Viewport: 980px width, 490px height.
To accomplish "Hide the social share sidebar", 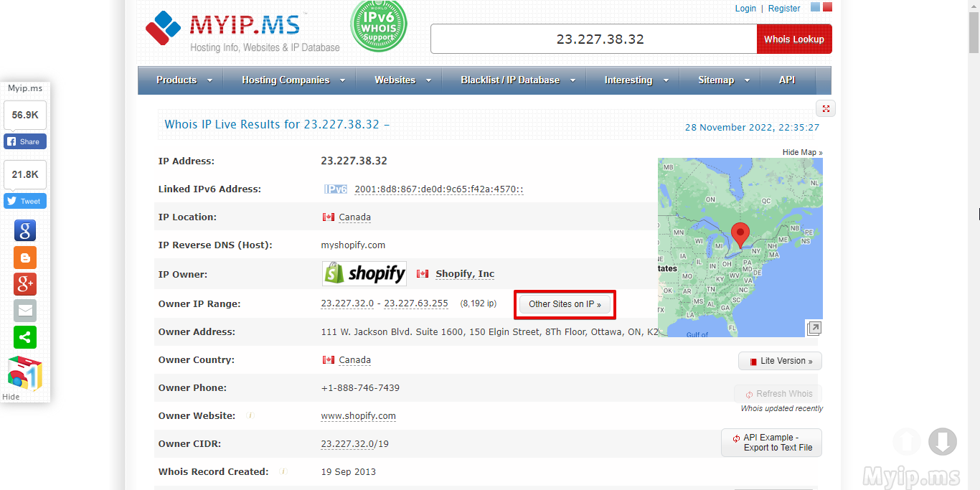I will pyautogui.click(x=11, y=397).
